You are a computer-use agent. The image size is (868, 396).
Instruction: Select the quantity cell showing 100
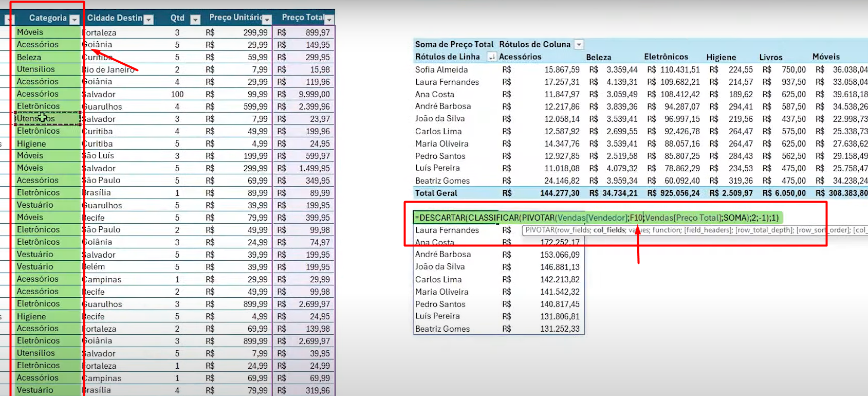click(x=177, y=94)
